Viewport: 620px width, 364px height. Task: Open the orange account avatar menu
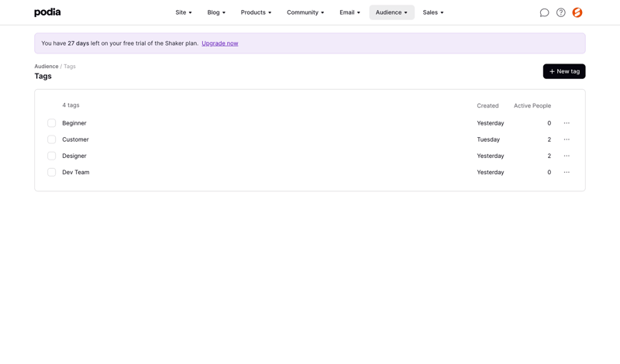[577, 12]
